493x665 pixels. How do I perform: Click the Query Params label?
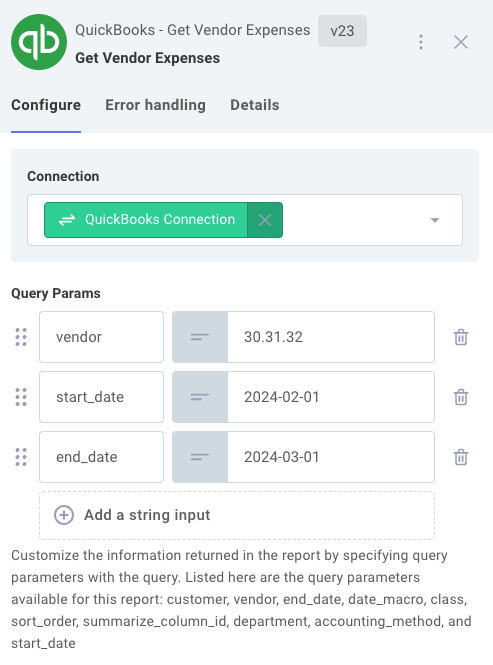(56, 293)
